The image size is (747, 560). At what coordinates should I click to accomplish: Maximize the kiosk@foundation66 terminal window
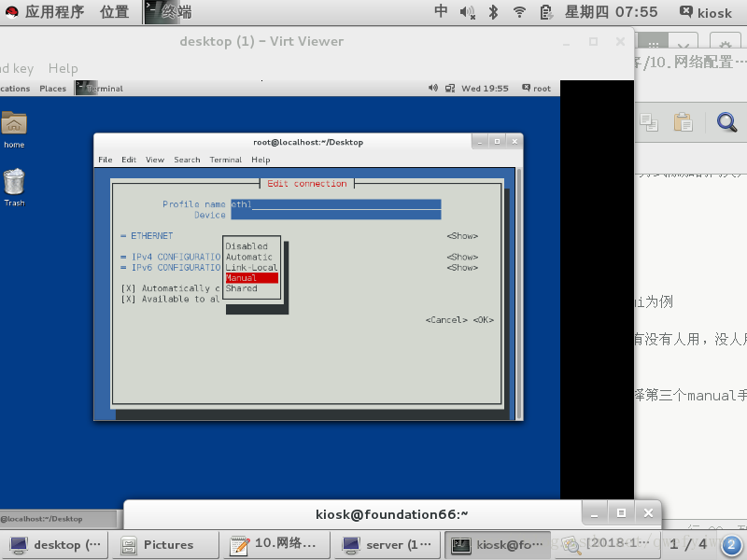point(621,513)
